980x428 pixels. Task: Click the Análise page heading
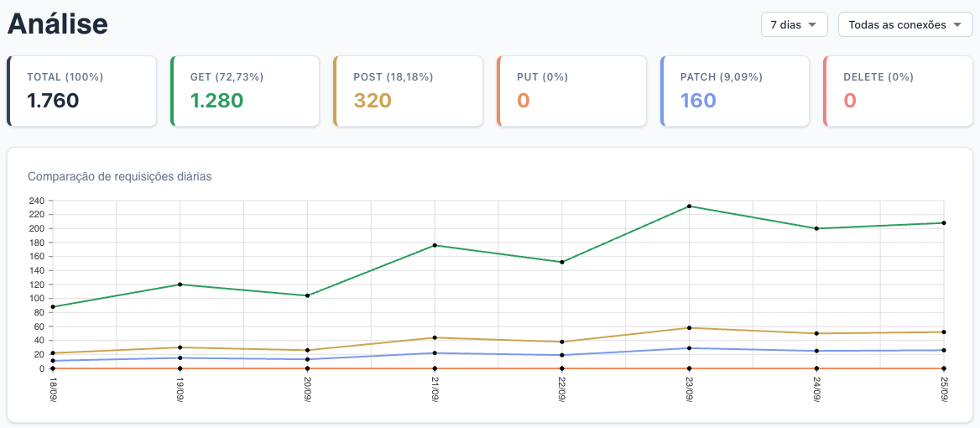click(58, 24)
